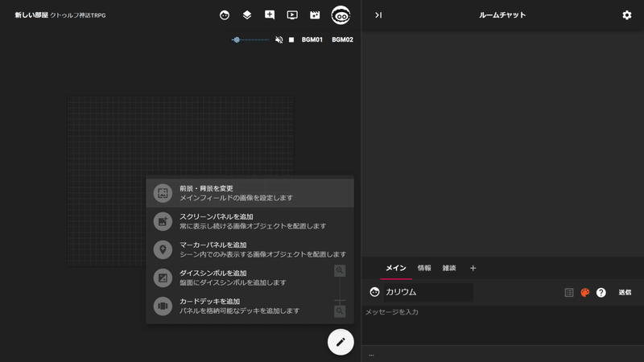
Task: Focus the メッセージを入力 message box
Action: coord(502,325)
